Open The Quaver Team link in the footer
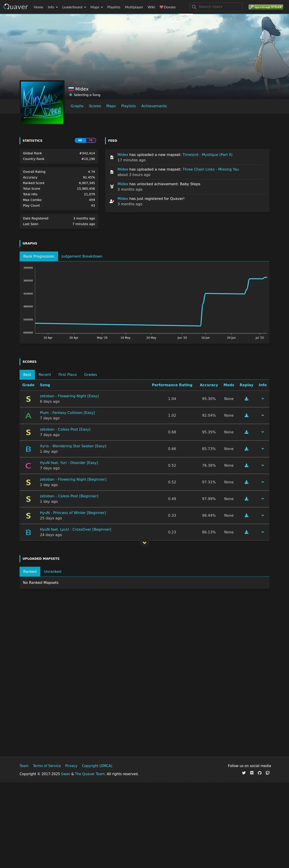This screenshot has height=868, width=289. [x=90, y=774]
